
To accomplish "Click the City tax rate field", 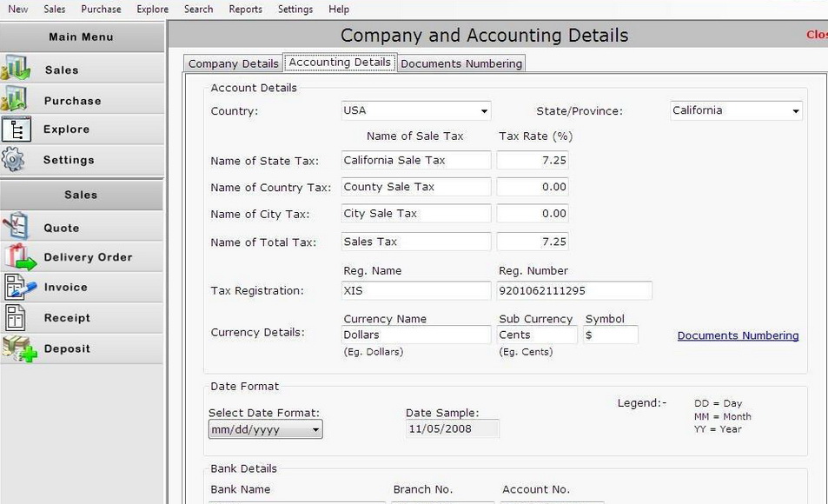I will 533,214.
